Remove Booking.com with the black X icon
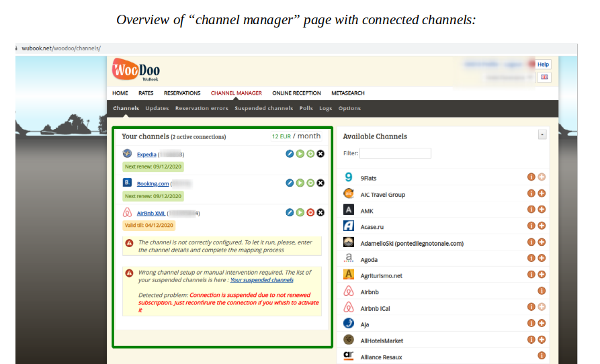 click(x=320, y=183)
